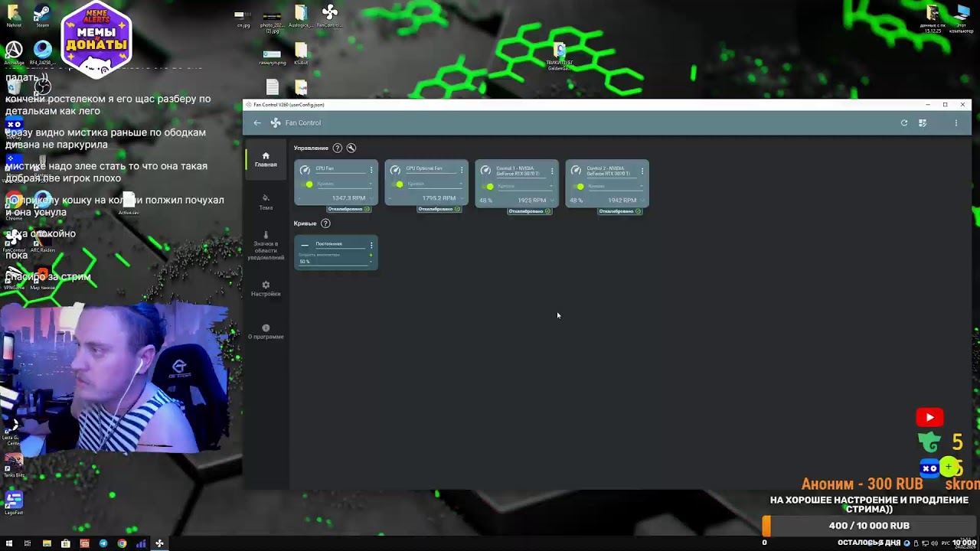980x551 pixels.
Task: Decrease the Постоянная curve fan speed
Action: 371,262
